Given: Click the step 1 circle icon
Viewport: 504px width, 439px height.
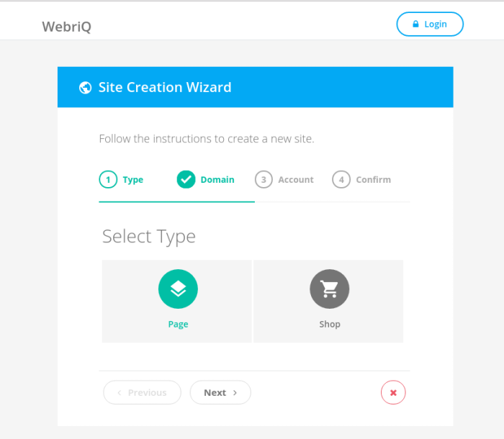Looking at the screenshot, I should coord(108,179).
